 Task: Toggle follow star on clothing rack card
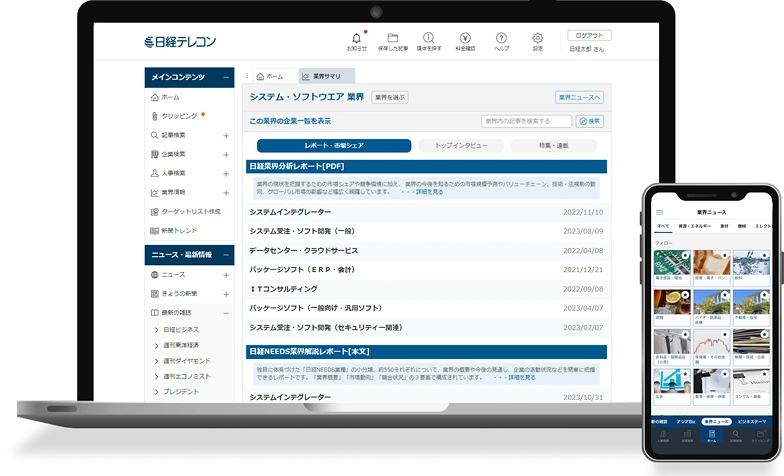[685, 334]
